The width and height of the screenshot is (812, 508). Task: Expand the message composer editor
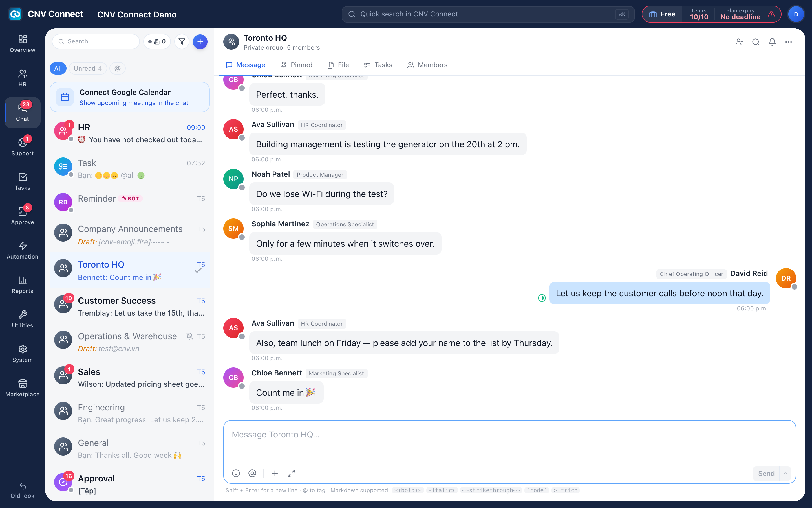coord(291,473)
